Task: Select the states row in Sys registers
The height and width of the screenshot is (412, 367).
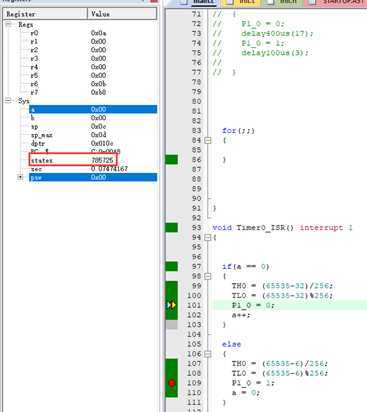Action: (73, 160)
